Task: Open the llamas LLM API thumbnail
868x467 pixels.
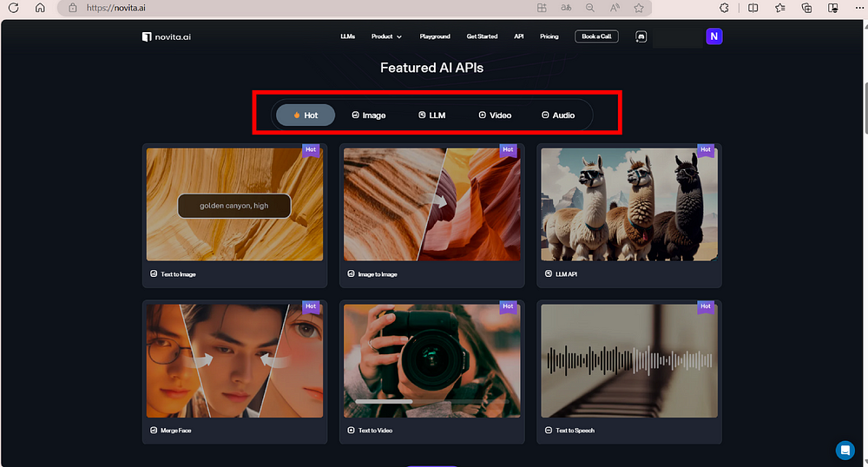Action: 628,204
